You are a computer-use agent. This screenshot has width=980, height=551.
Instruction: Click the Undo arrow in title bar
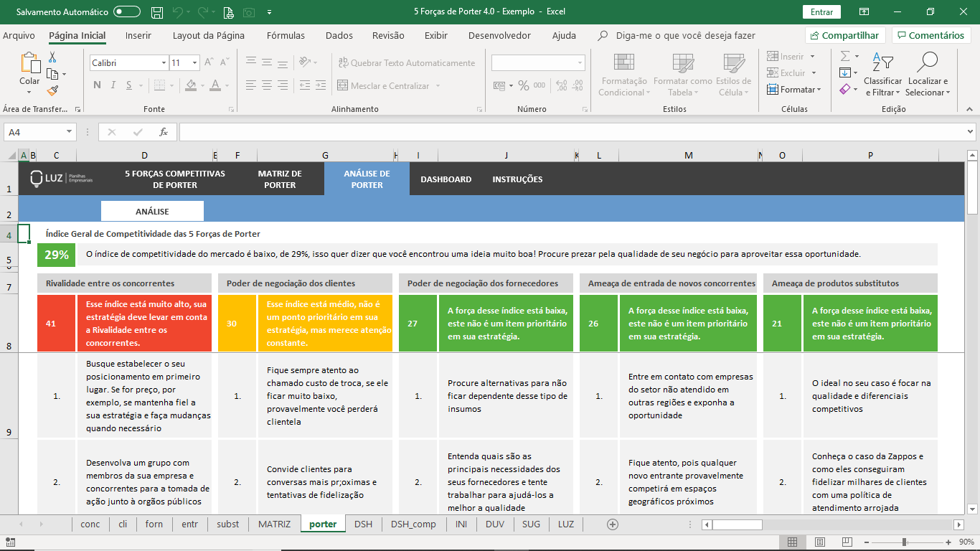tap(178, 12)
